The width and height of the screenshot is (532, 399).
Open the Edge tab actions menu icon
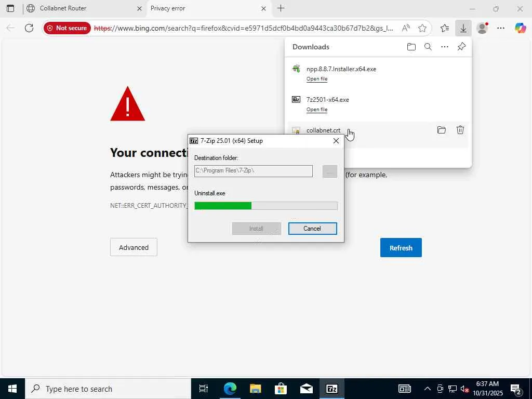point(10,8)
